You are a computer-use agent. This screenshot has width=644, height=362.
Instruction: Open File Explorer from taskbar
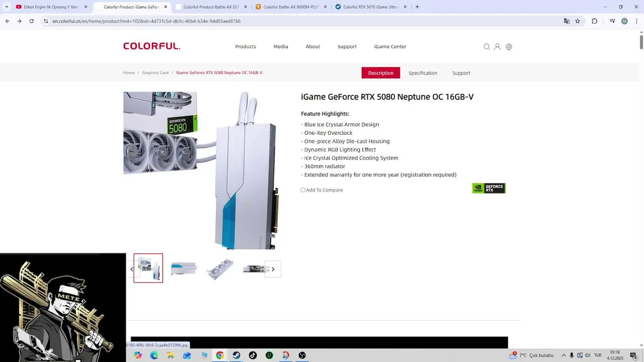pyautogui.click(x=171, y=355)
